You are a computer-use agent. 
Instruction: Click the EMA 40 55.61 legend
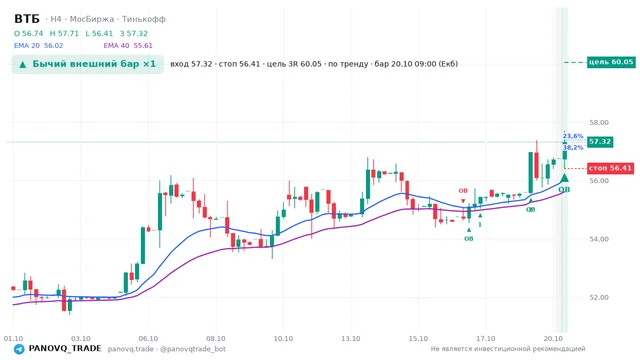click(x=128, y=46)
